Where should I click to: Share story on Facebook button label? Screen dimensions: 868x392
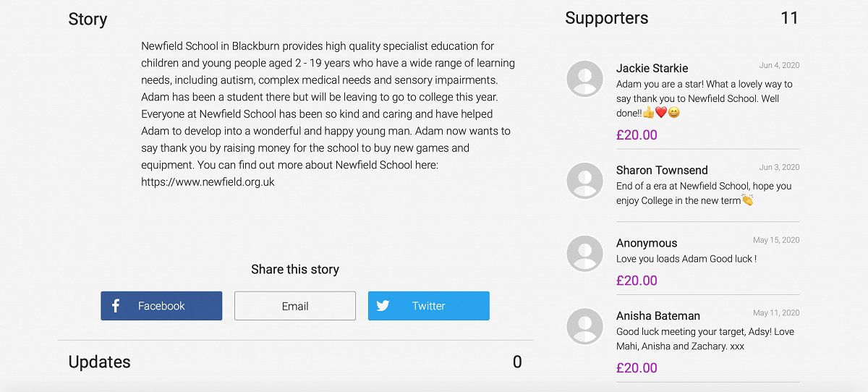pyautogui.click(x=161, y=306)
